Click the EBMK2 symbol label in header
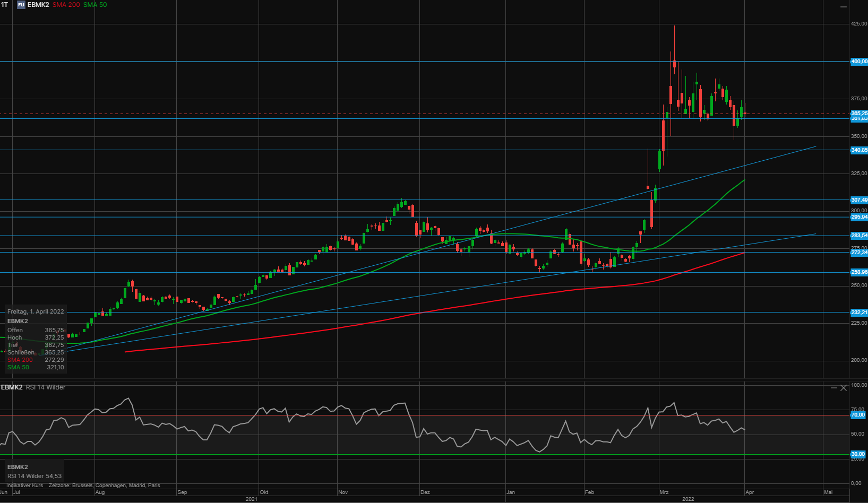Viewport: 868px width, 503px height. tap(38, 5)
